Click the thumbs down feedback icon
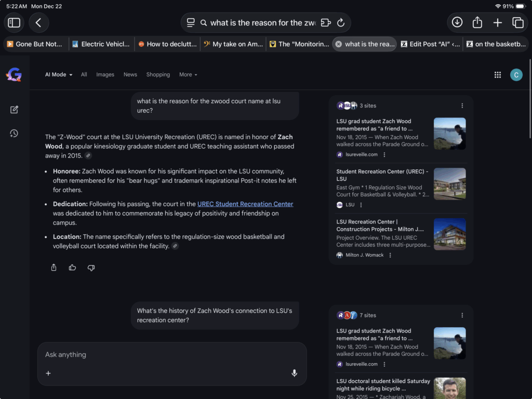The height and width of the screenshot is (399, 532). click(x=91, y=268)
